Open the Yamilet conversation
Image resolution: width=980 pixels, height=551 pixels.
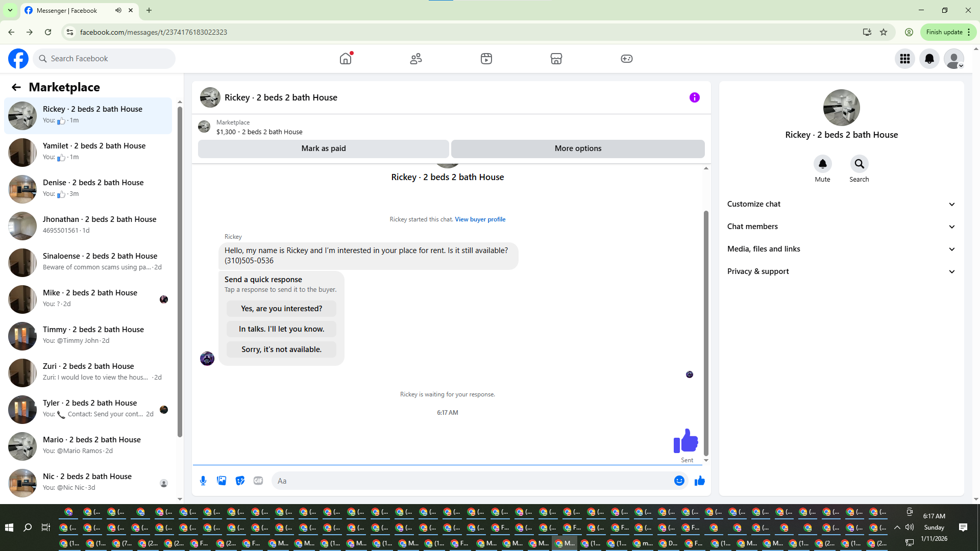[88, 153]
